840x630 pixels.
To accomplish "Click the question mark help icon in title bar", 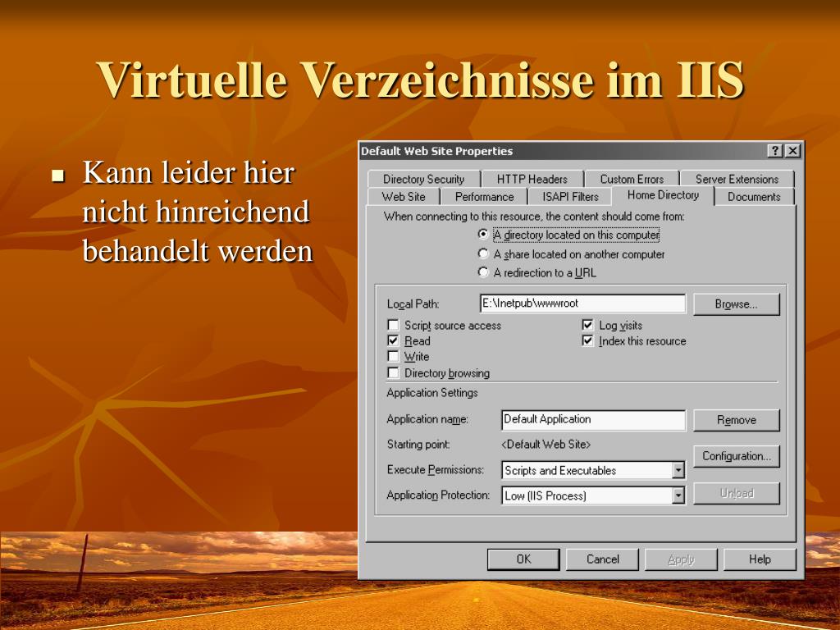I will 775,151.
